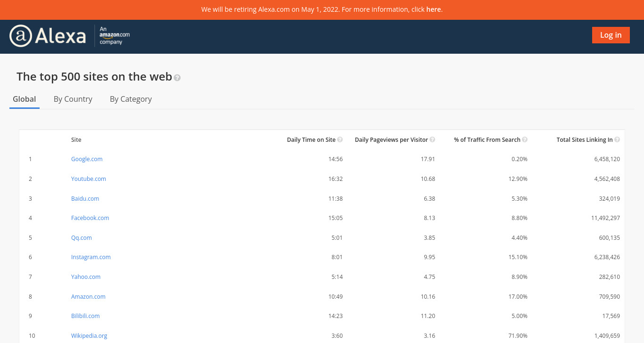Click Qq.com's daily time value 5:01
The height and width of the screenshot is (343, 644).
[x=337, y=238]
